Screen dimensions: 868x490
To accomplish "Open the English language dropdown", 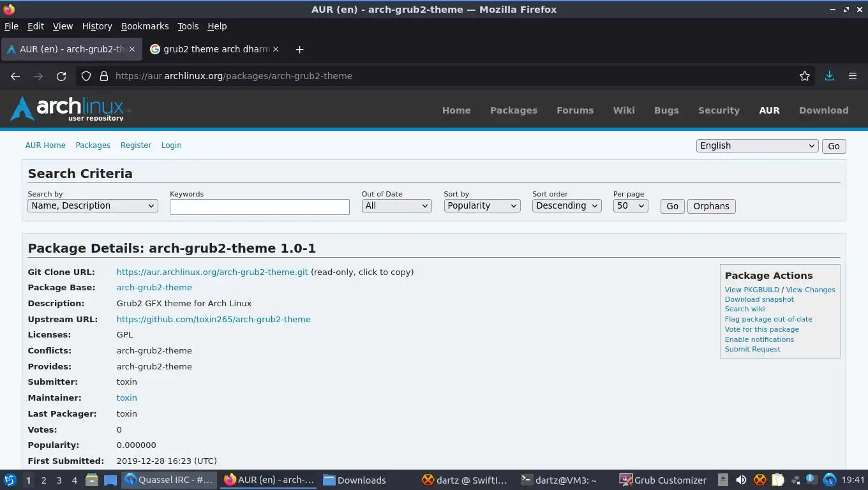I will click(757, 145).
